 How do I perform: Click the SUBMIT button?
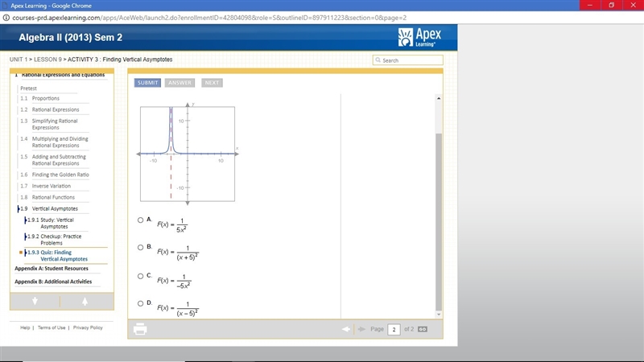click(147, 83)
